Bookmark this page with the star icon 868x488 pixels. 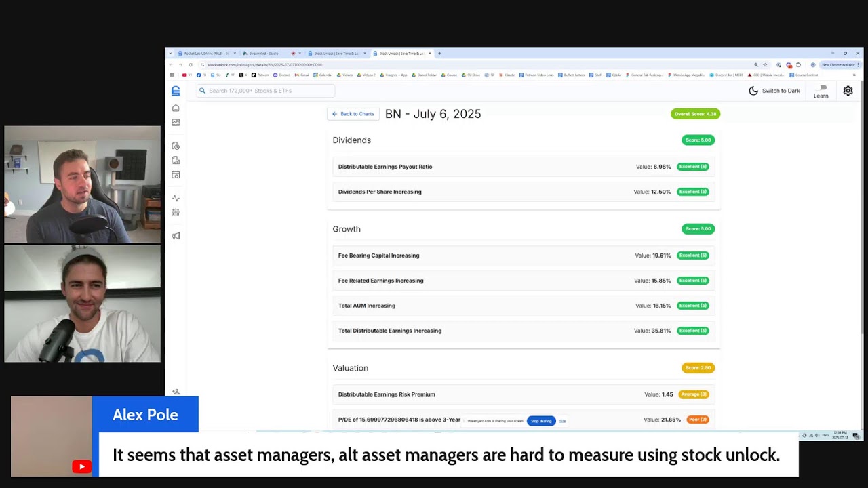click(x=765, y=65)
